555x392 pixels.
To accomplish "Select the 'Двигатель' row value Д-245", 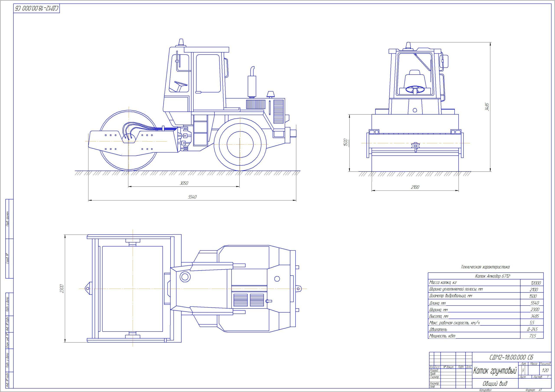I will 532,329.
